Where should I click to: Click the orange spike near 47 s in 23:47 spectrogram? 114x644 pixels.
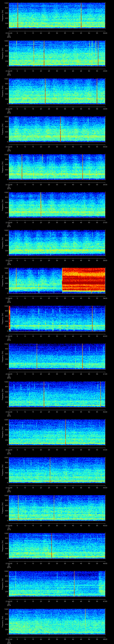point(85,621)
